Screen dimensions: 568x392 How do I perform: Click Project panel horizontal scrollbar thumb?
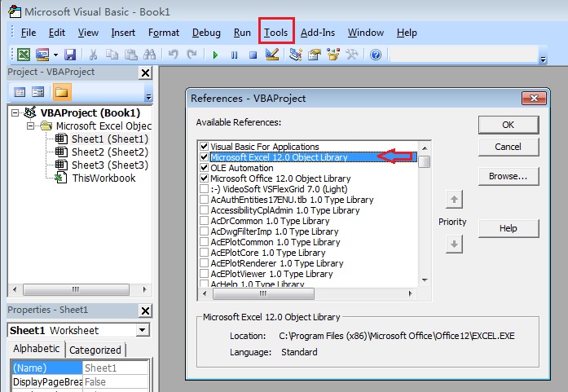pyautogui.click(x=76, y=289)
